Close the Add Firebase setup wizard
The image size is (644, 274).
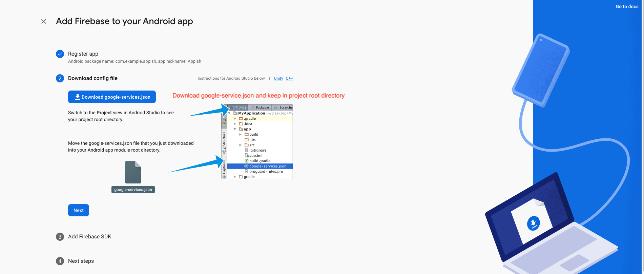point(44,21)
